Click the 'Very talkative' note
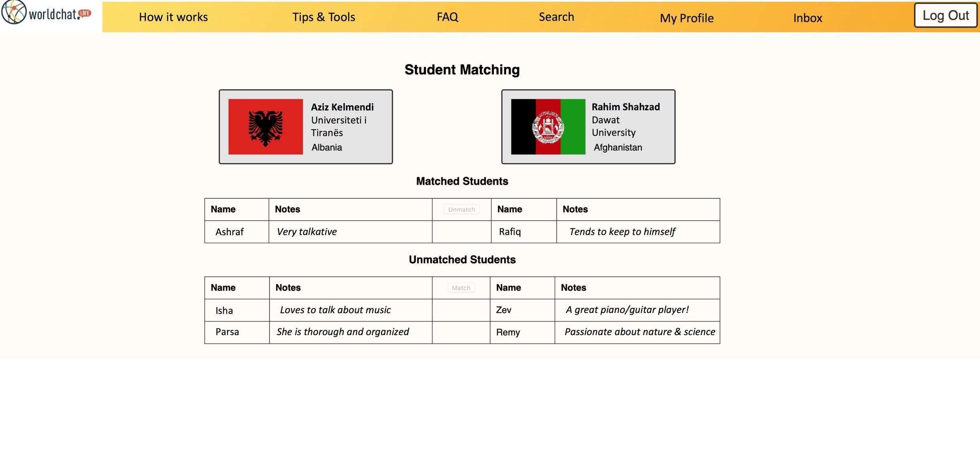This screenshot has height=472, width=980. click(307, 232)
